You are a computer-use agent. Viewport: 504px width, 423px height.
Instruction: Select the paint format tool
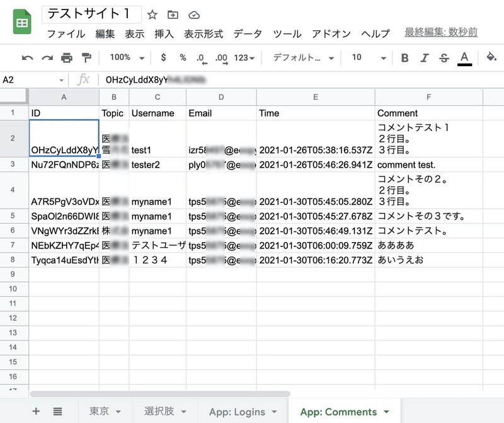(86, 58)
